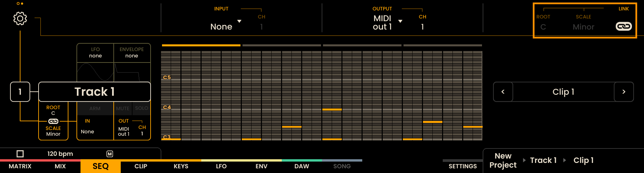Solo Track 1
The image size is (644, 173).
pos(142,108)
